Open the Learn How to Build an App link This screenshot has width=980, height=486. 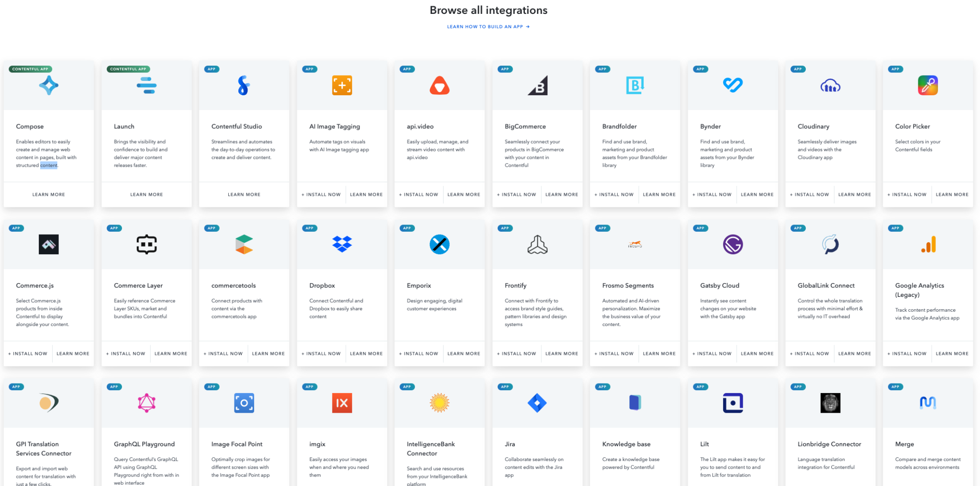pos(488,27)
